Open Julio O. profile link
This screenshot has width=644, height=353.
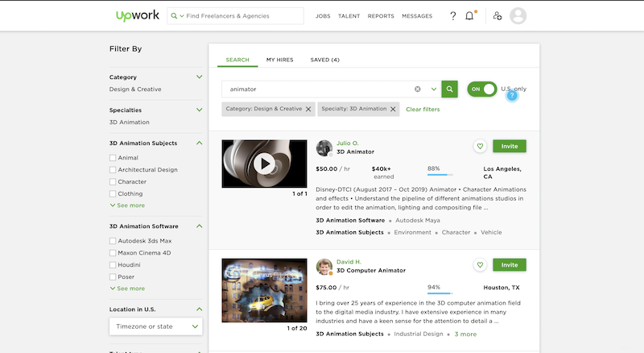348,143
